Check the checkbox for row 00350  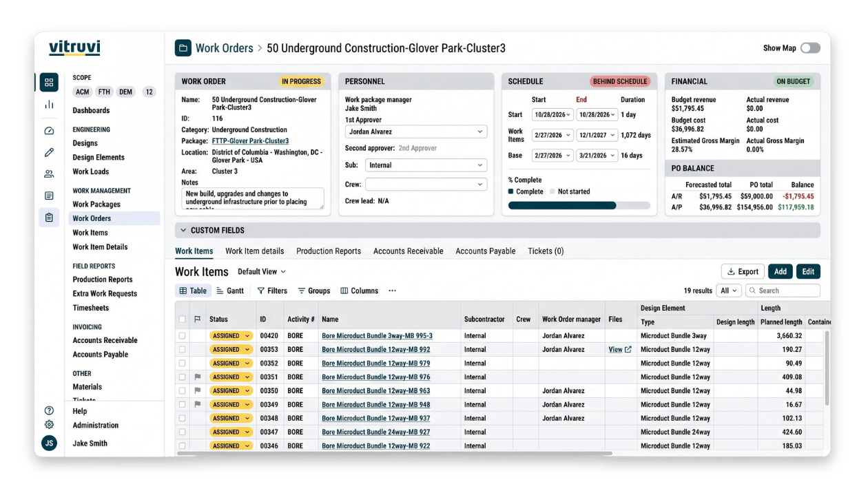click(x=182, y=391)
